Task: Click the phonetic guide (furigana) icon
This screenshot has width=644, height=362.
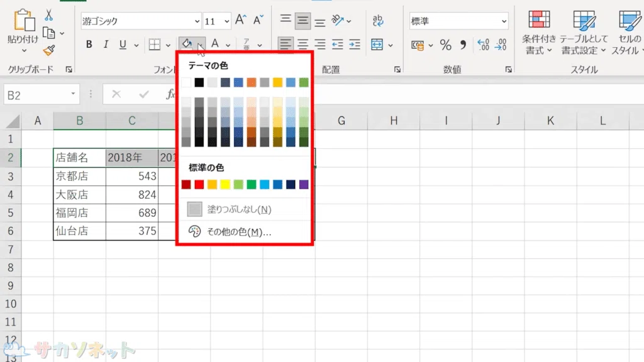Action: (x=247, y=44)
